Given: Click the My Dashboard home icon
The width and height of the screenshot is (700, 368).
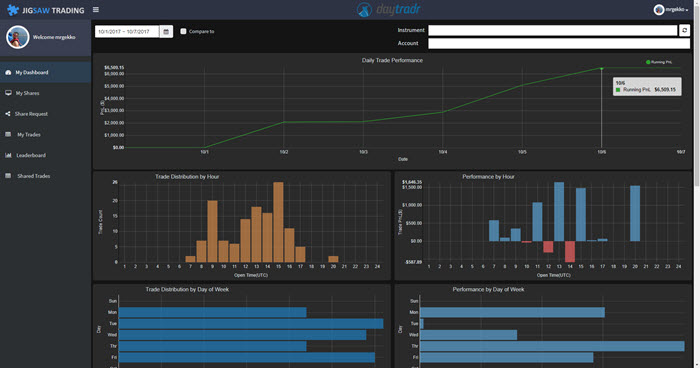Looking at the screenshot, I should point(8,72).
